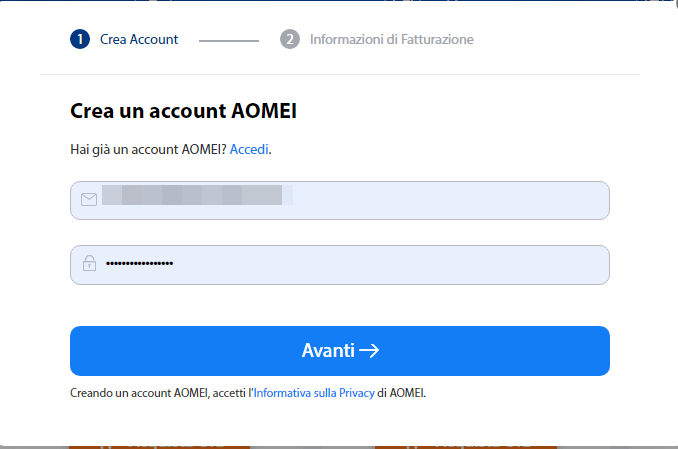The height and width of the screenshot is (449, 678).
Task: Open the Accedi sign-in link
Action: pos(249,149)
